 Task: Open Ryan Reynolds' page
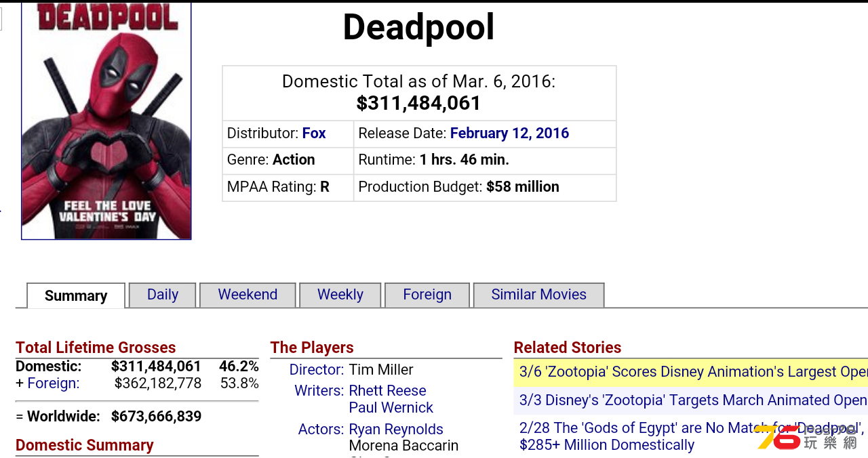point(396,430)
